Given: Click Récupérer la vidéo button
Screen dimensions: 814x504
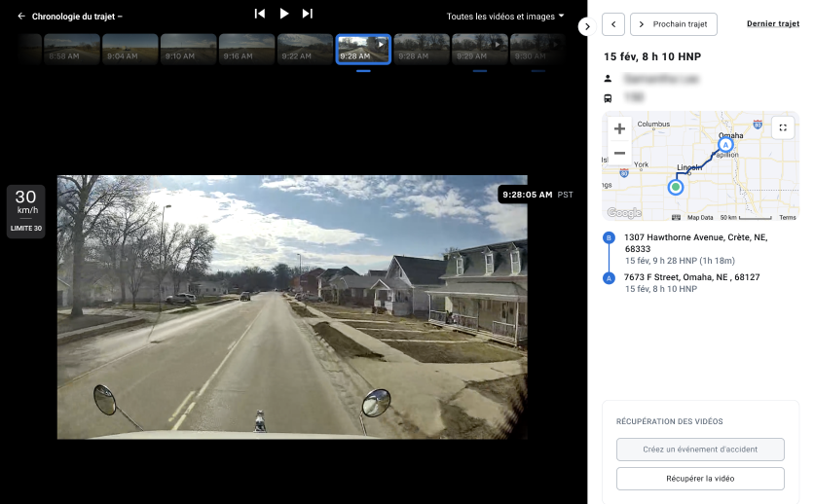Looking at the screenshot, I should [700, 479].
